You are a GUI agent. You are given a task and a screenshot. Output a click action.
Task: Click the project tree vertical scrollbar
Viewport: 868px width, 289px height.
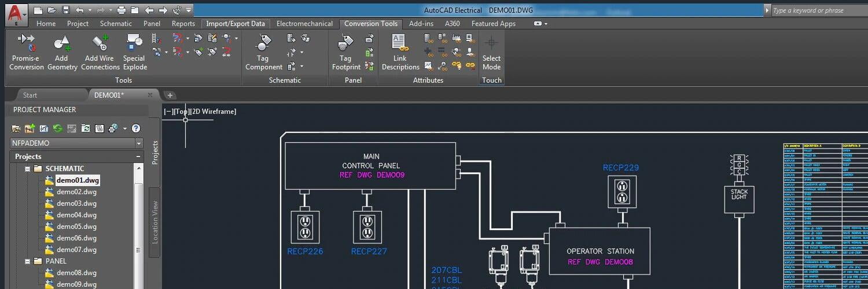(138, 225)
